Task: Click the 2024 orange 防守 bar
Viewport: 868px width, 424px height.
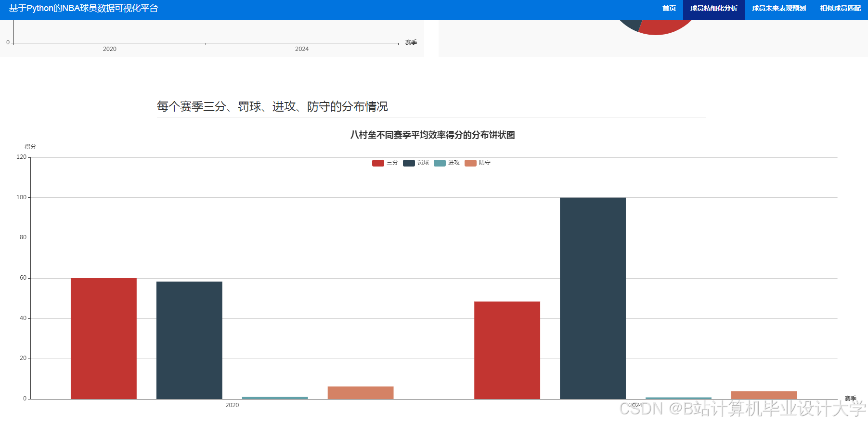Action: coord(764,395)
